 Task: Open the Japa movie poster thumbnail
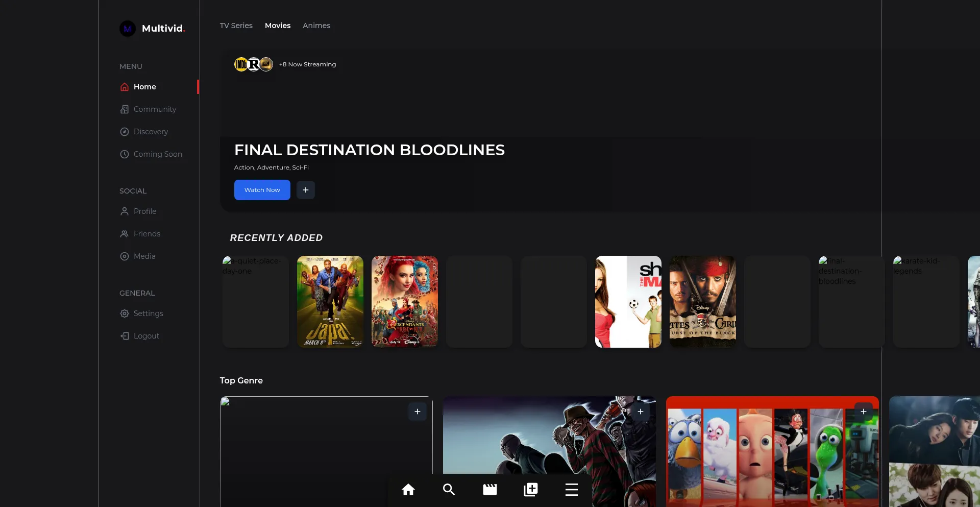point(330,301)
